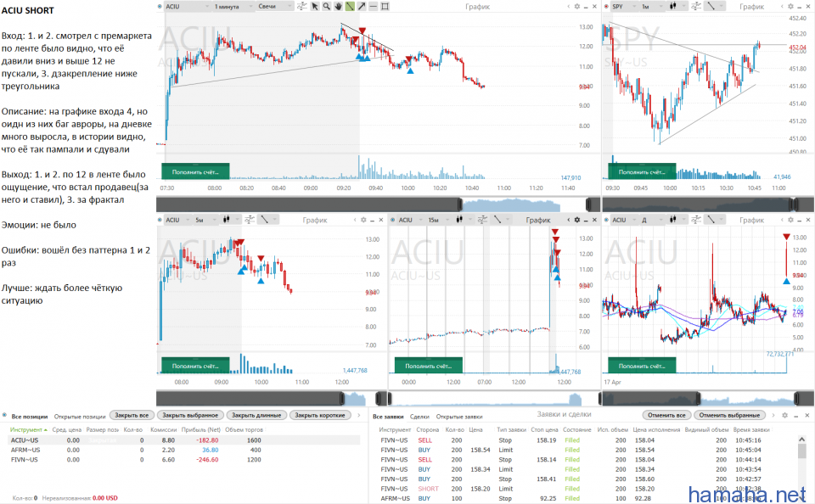The image size is (815, 504).
Task: Toggle link indicator dot of SPY chart
Action: click(x=606, y=6)
